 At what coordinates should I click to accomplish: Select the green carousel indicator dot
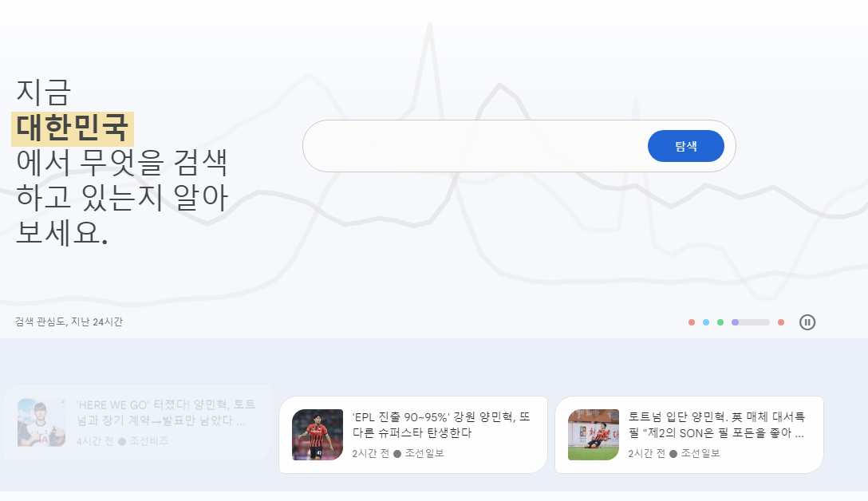click(720, 322)
